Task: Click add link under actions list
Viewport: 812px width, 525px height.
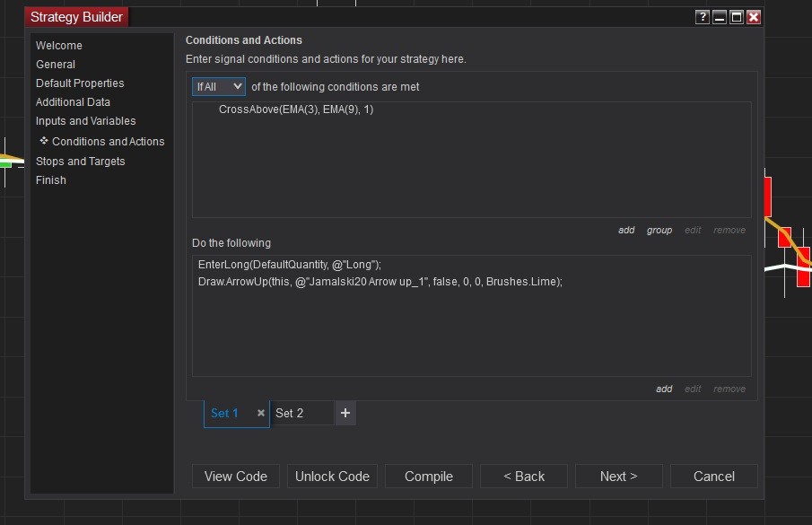Action: point(664,389)
